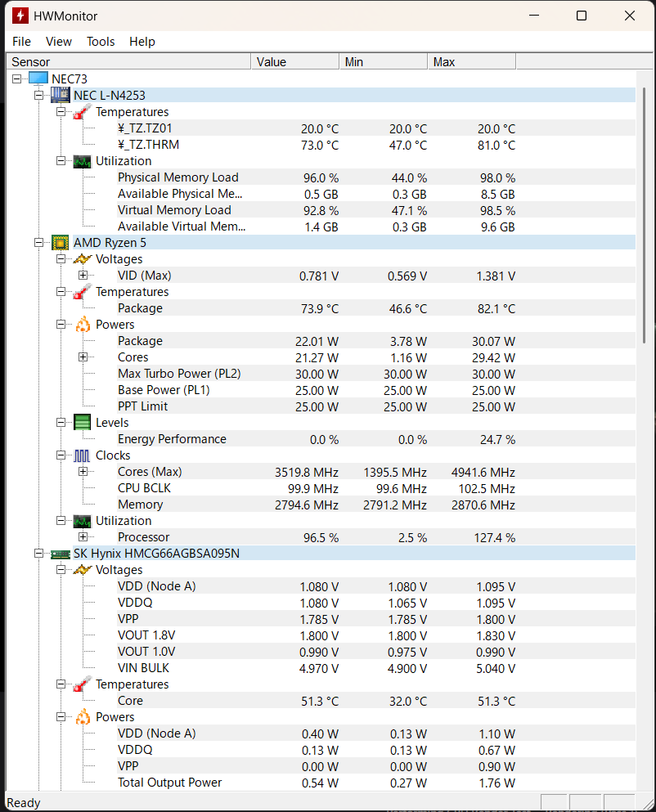Expand the VID (Max) voltage entry
This screenshot has width=656, height=812.
(83, 276)
